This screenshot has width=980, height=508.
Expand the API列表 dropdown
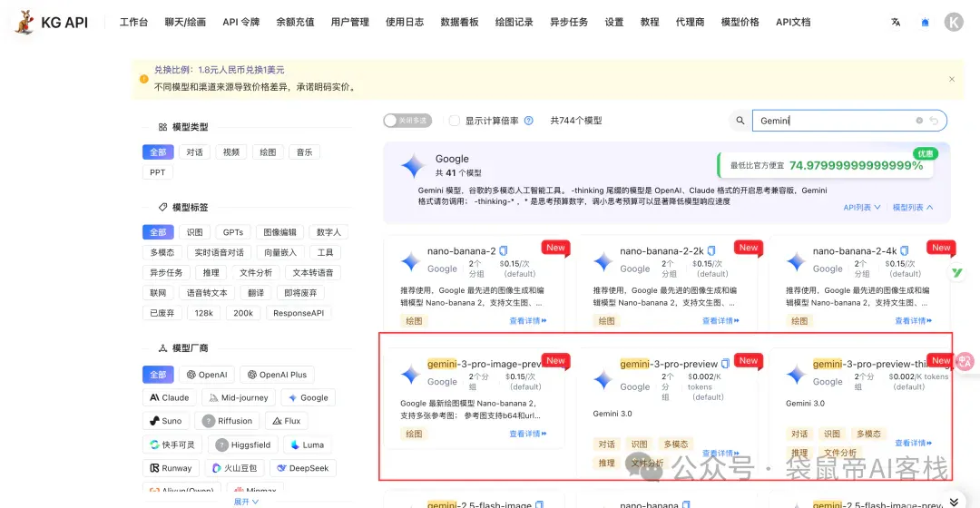[862, 208]
